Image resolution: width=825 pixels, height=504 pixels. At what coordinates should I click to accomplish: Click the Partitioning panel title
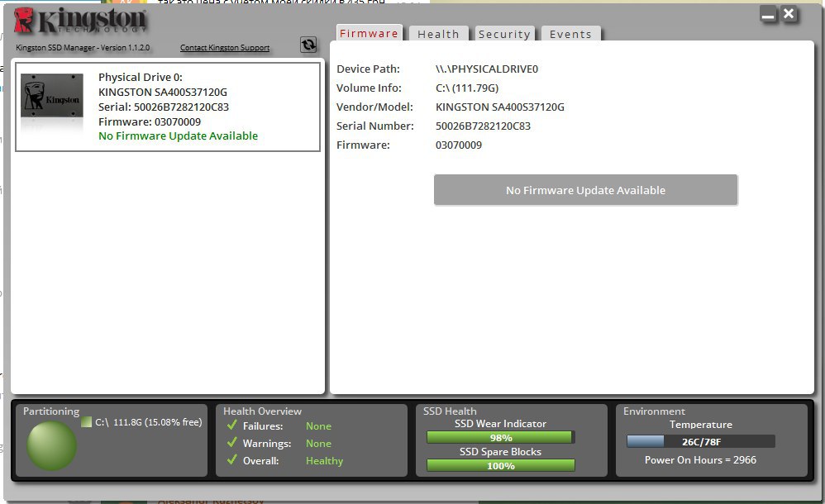pos(51,411)
